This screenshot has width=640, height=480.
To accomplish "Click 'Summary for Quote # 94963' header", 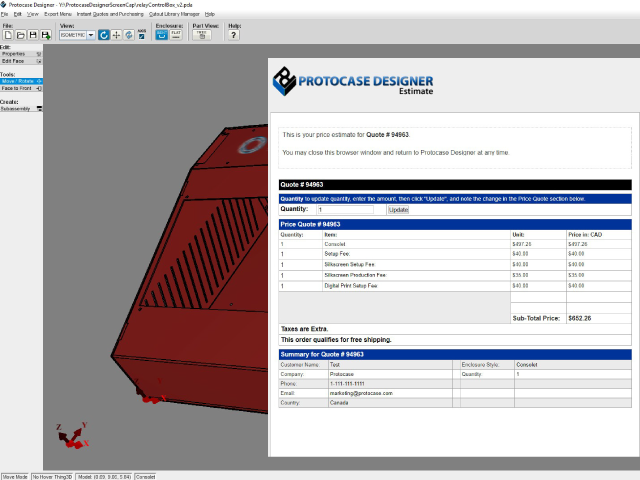I will click(x=455, y=354).
